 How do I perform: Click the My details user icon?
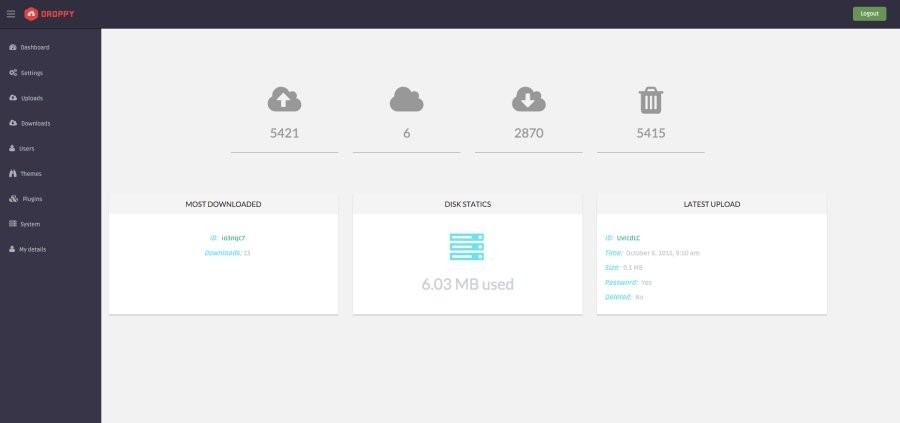(x=12, y=249)
